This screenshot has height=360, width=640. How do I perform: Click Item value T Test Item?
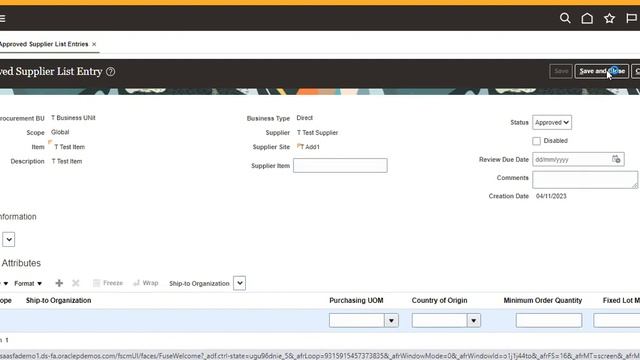69,147
